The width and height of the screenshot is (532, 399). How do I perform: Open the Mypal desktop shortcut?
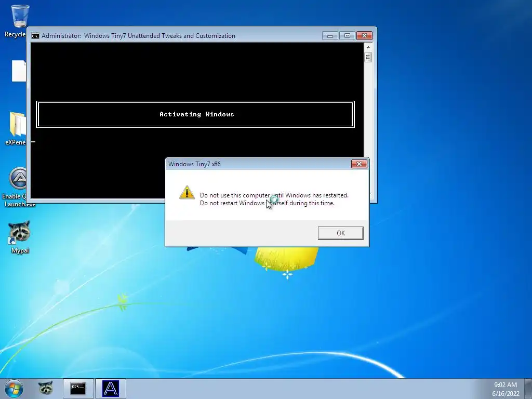pyautogui.click(x=19, y=237)
